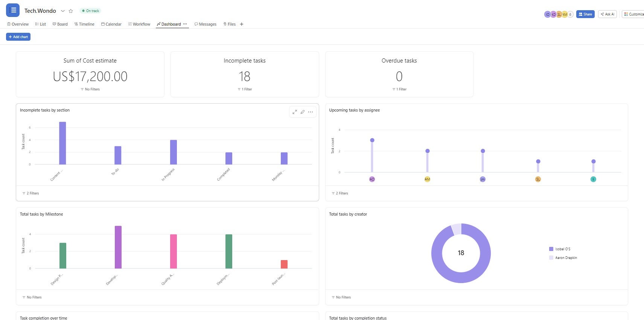Go to the Timeline tab

click(x=84, y=24)
